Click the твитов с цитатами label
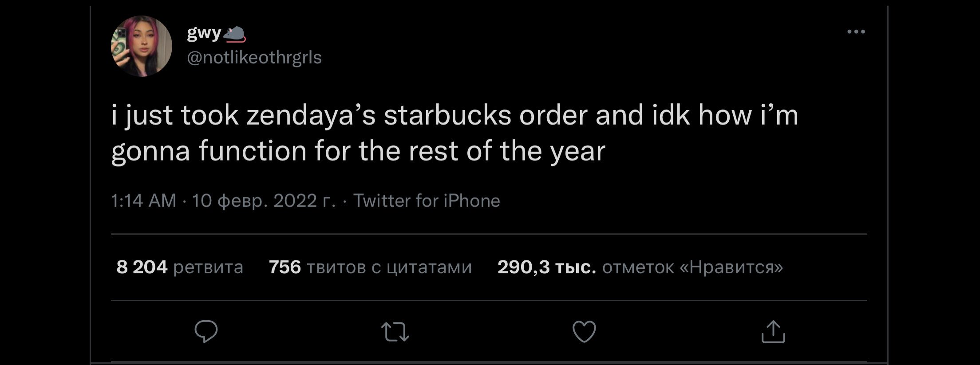 tap(389, 267)
